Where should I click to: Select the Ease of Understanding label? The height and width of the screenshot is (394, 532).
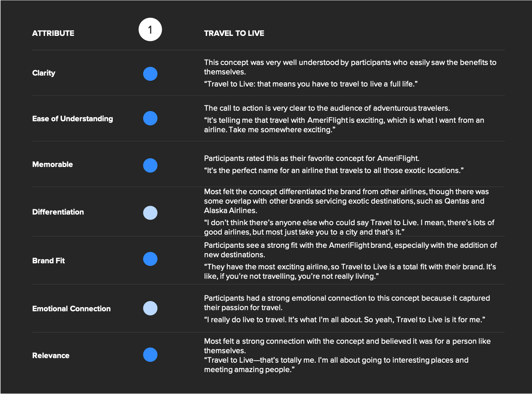coord(72,119)
